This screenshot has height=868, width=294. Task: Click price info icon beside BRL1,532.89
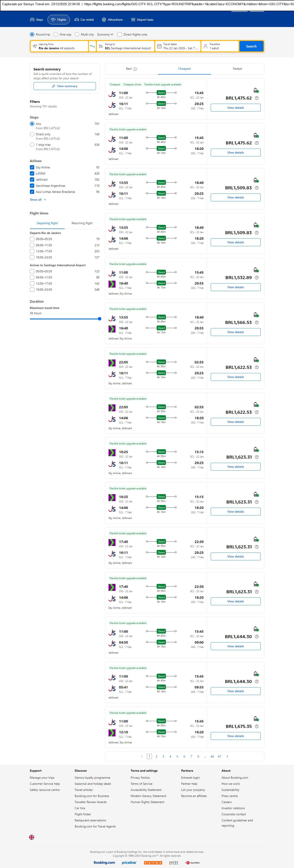[x=257, y=278]
